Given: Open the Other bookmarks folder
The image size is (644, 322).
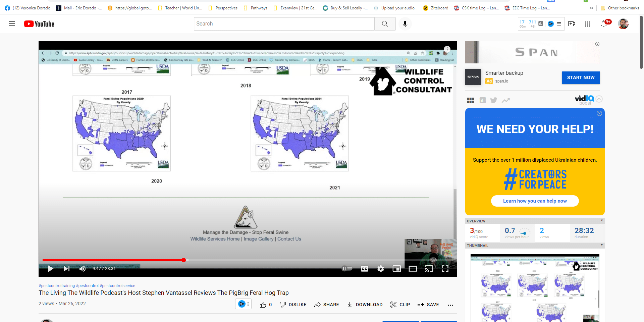Looking at the screenshot, I should click(620, 8).
